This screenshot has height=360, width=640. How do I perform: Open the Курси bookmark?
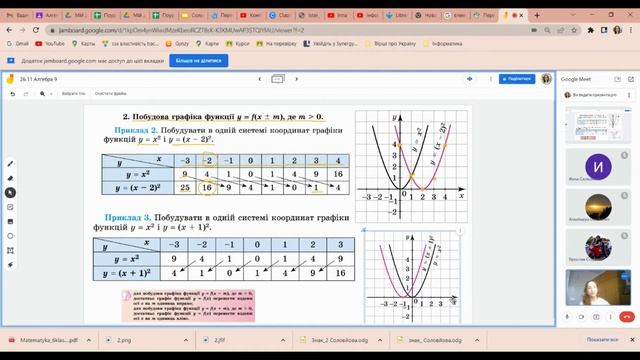pyautogui.click(x=238, y=43)
